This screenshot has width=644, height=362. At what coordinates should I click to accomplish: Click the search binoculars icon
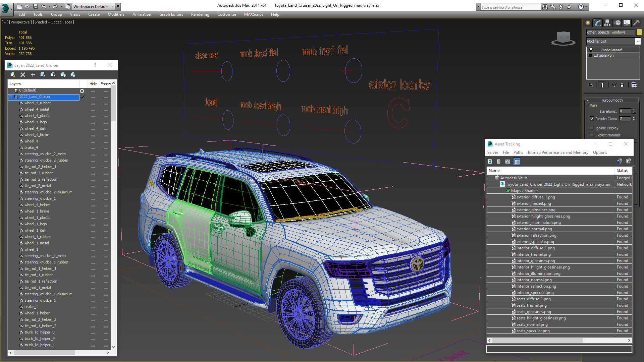point(545,7)
